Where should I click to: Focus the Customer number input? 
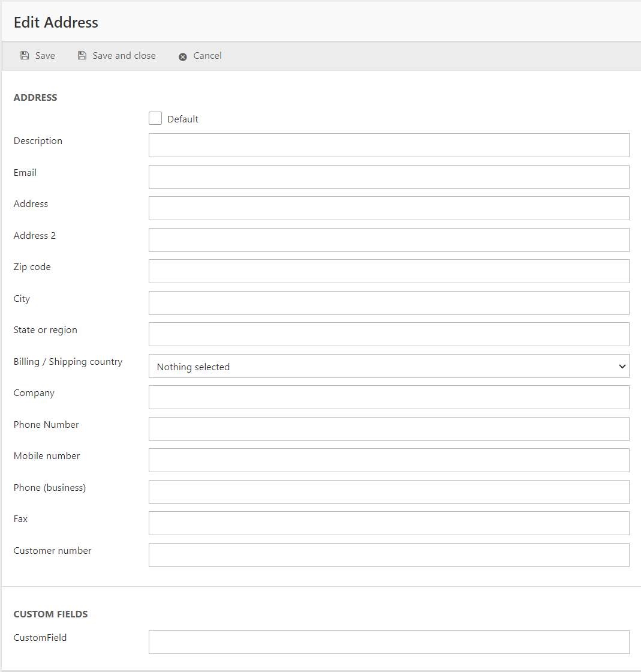(x=389, y=555)
